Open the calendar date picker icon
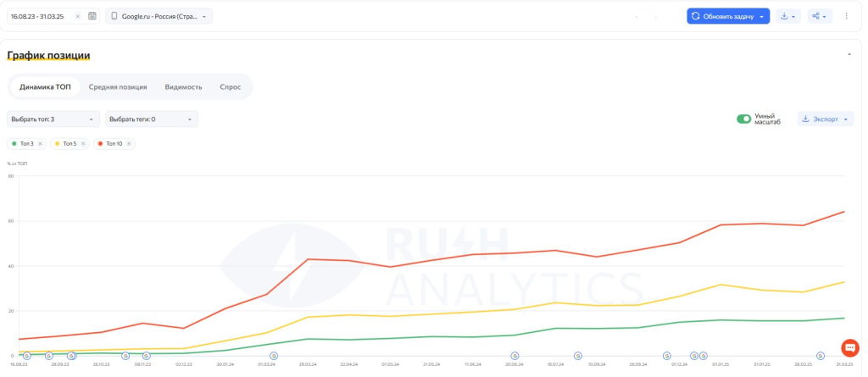The image size is (868, 377). [x=92, y=16]
